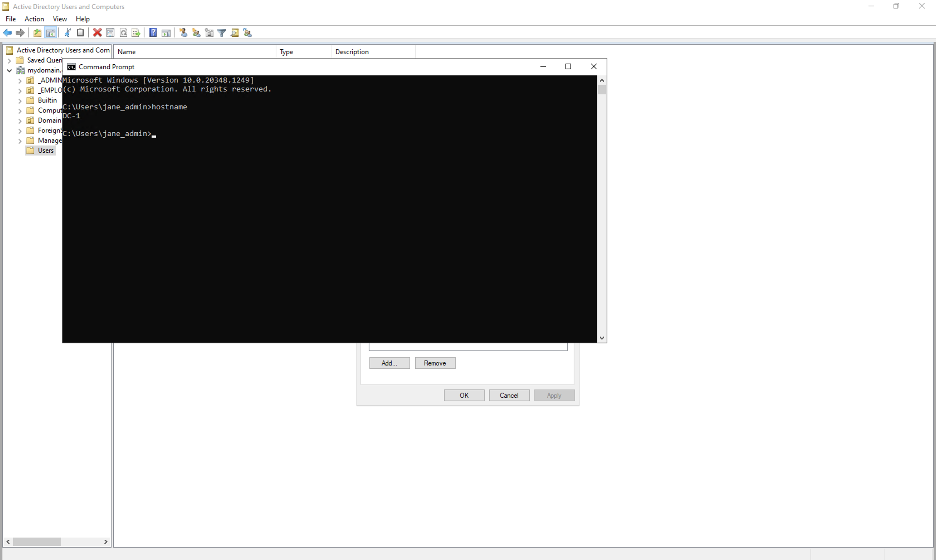Click the blue Help question mark icon

tap(153, 33)
